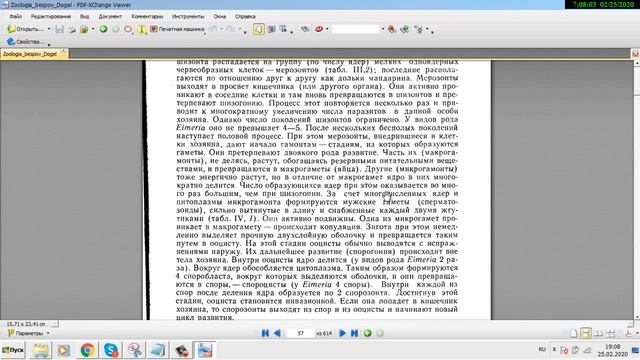Click the scan/export box icon

point(84,29)
